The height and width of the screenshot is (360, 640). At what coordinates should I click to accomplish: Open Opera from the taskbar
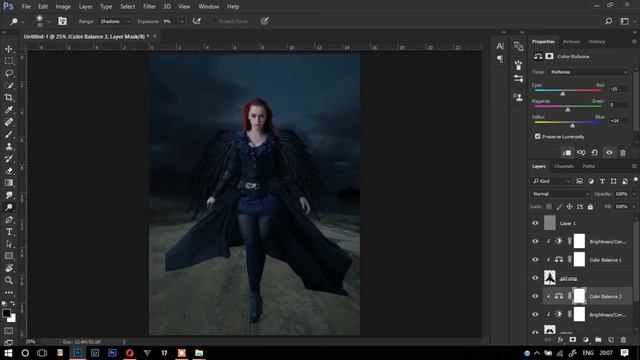tap(129, 353)
